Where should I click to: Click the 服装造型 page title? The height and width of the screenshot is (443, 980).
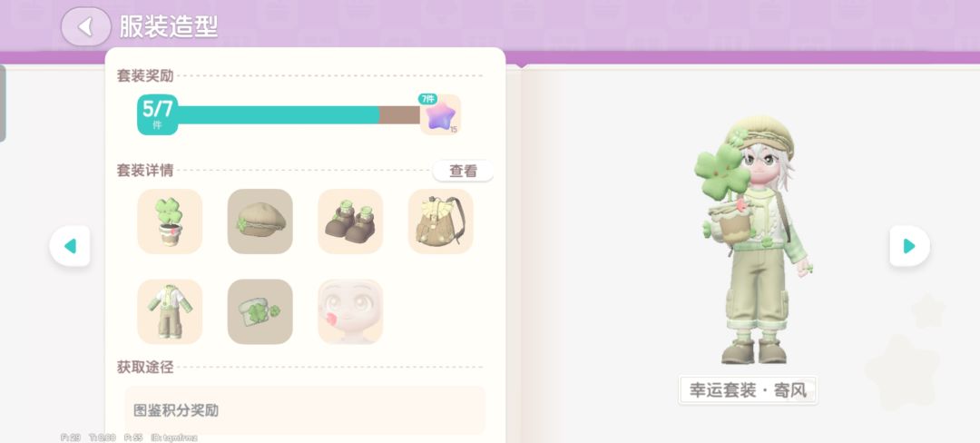pos(169,27)
